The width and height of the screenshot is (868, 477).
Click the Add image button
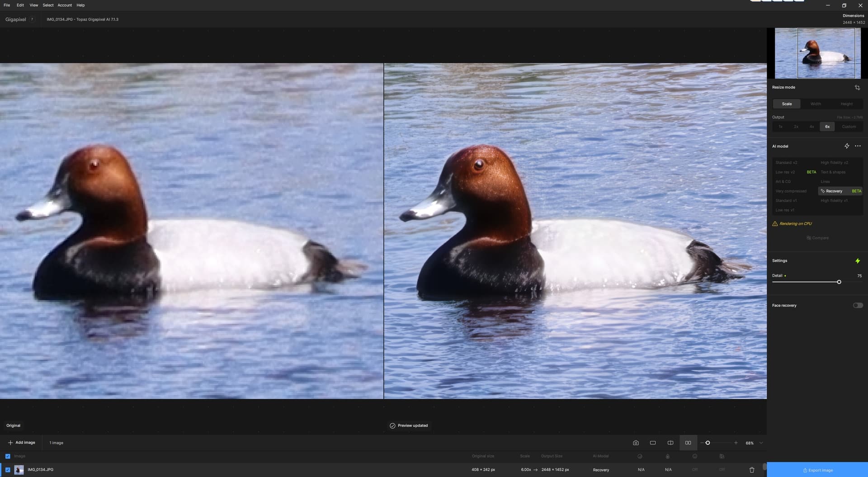(x=22, y=443)
